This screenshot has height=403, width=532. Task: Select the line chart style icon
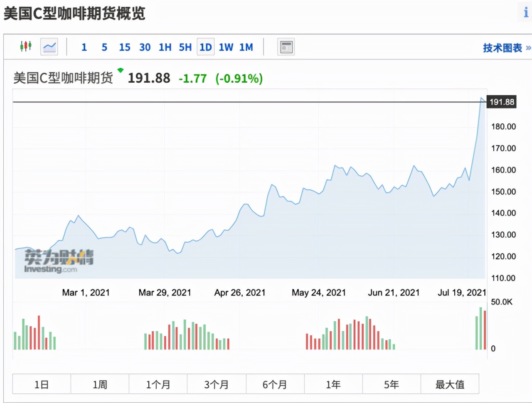[49, 47]
